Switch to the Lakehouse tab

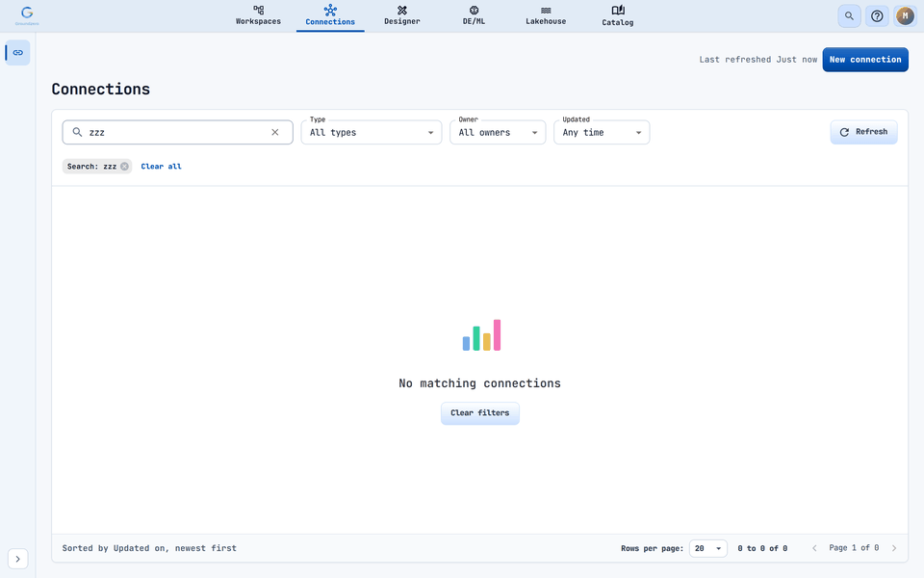546,15
